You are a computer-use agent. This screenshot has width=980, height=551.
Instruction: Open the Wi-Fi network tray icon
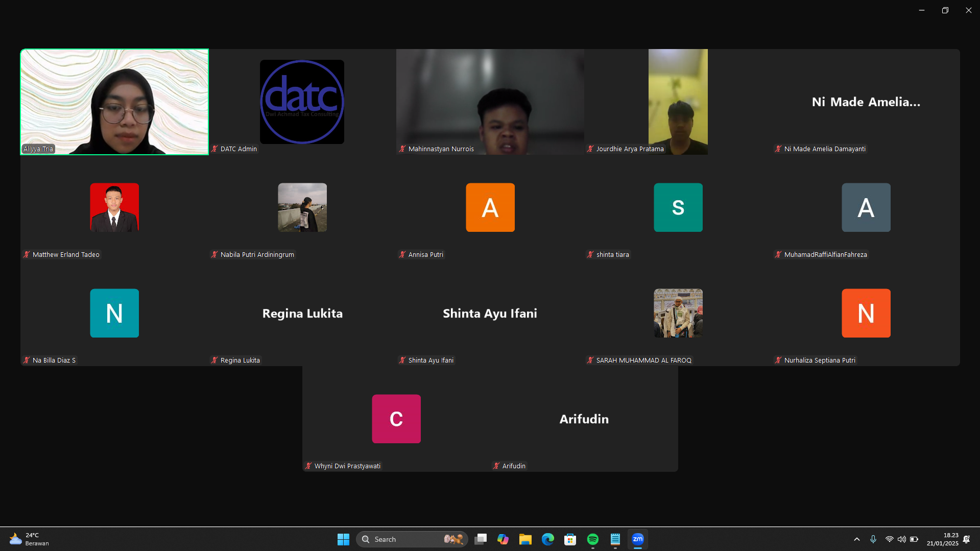click(889, 539)
